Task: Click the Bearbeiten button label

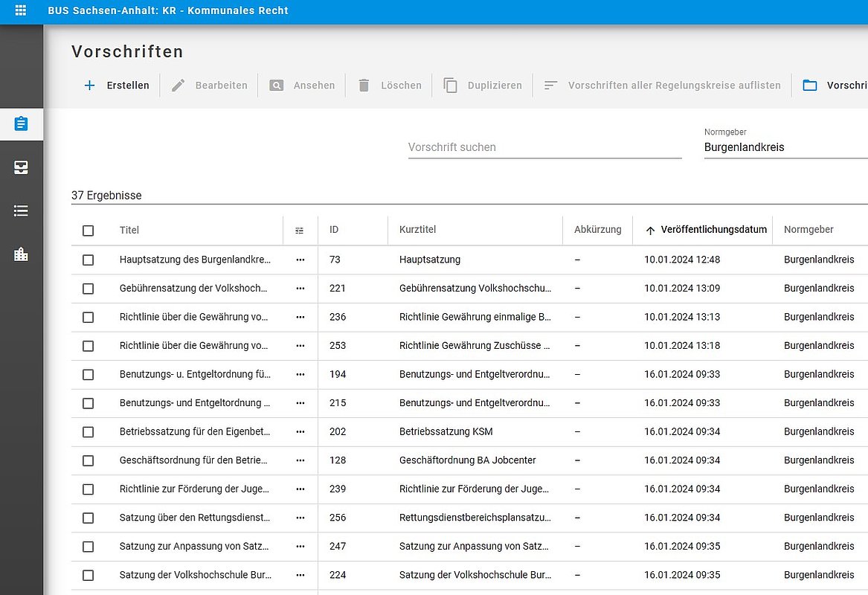Action: pos(222,86)
